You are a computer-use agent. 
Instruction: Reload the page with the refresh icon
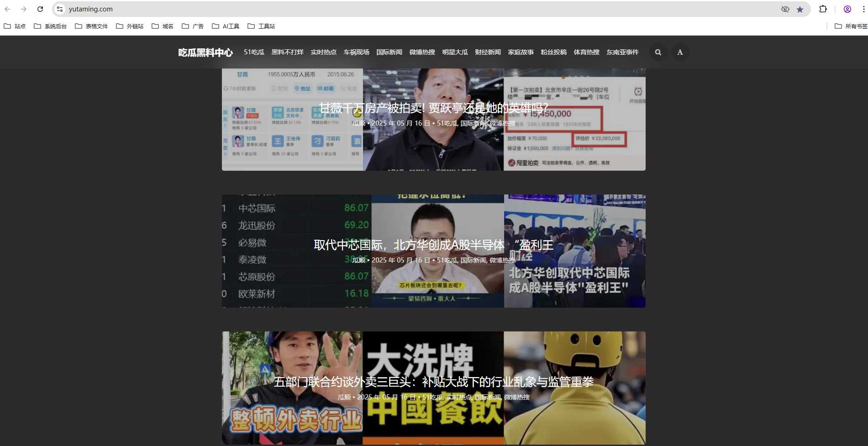pos(40,9)
